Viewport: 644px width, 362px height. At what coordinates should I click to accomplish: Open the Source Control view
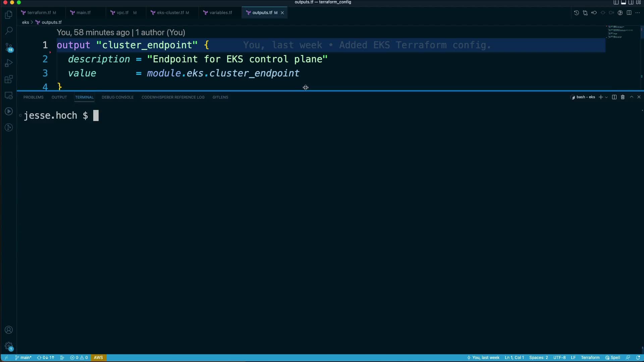[x=9, y=47]
